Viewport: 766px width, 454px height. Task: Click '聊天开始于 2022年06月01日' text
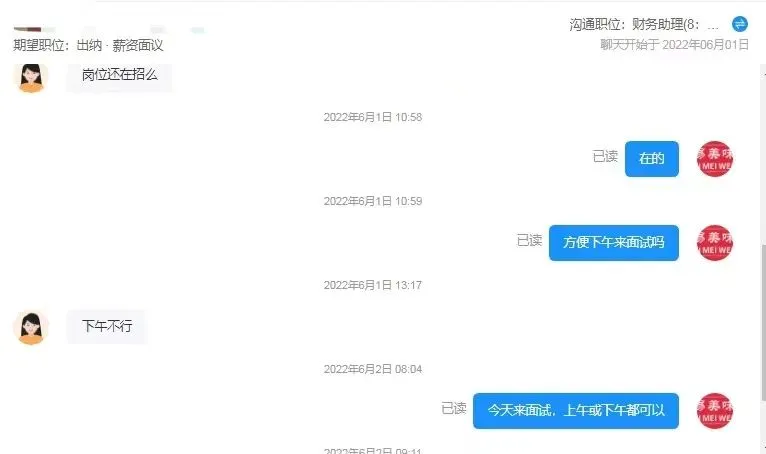click(x=674, y=45)
